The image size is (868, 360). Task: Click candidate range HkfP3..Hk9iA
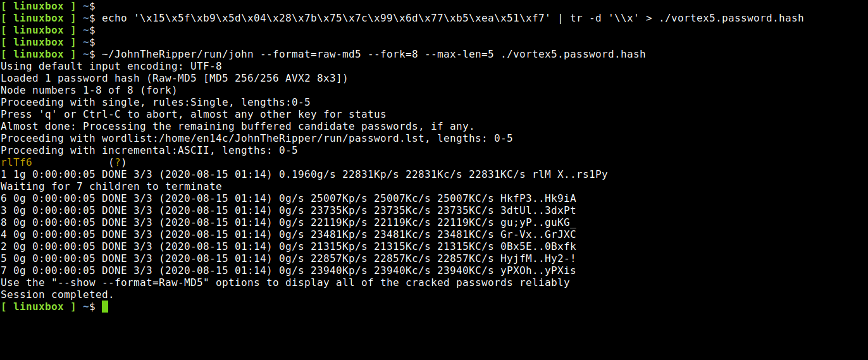tap(538, 199)
